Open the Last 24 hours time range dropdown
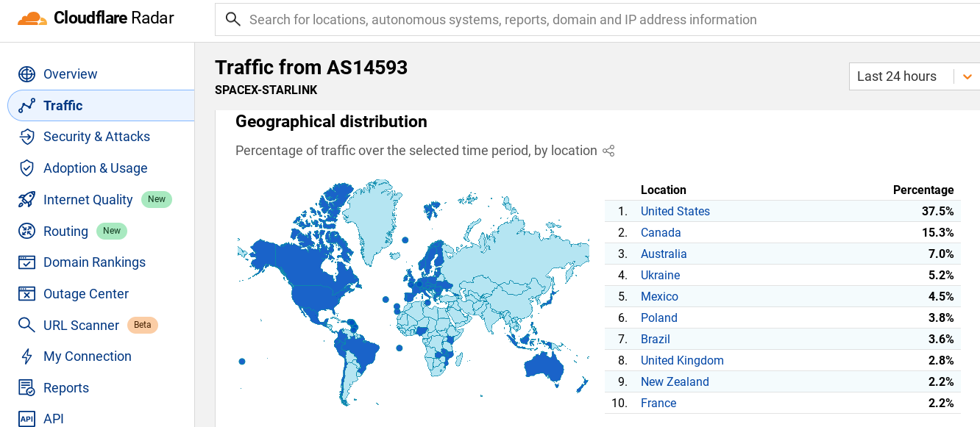980x427 pixels. click(x=915, y=76)
